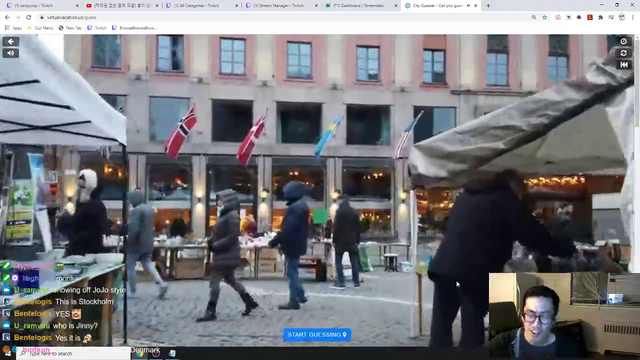Open the Our Menu bookmark

pos(40,28)
